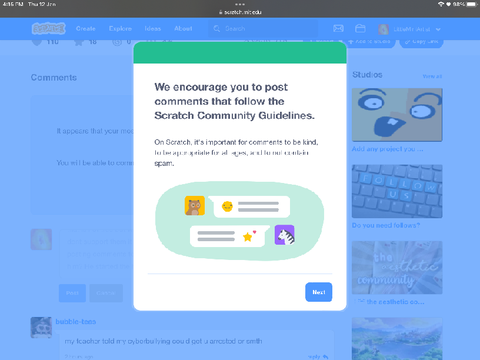Image resolution: width=480 pixels, height=360 pixels.
Task: Open bubble-teaa user profile link
Action: tap(76, 322)
